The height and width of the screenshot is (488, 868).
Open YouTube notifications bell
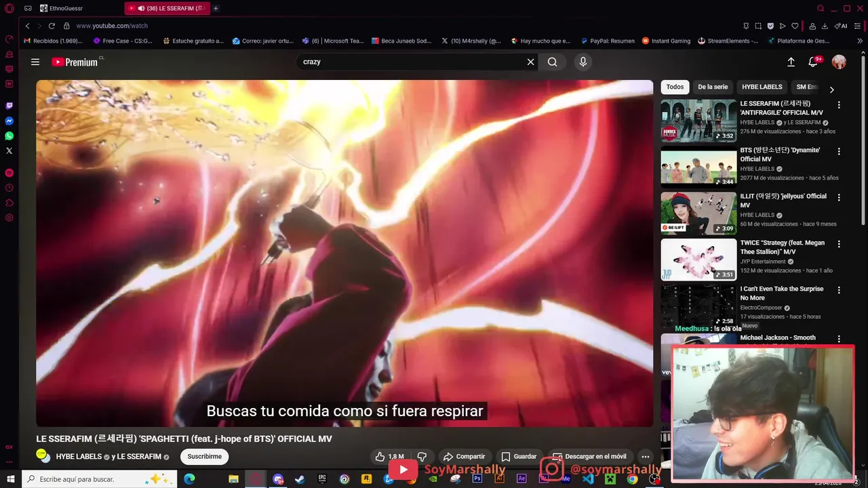coord(813,62)
